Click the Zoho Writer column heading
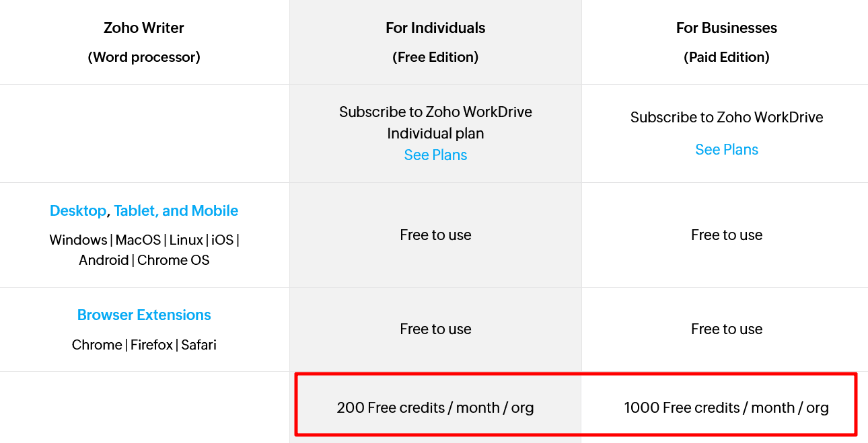The height and width of the screenshot is (443, 868). pos(144,28)
